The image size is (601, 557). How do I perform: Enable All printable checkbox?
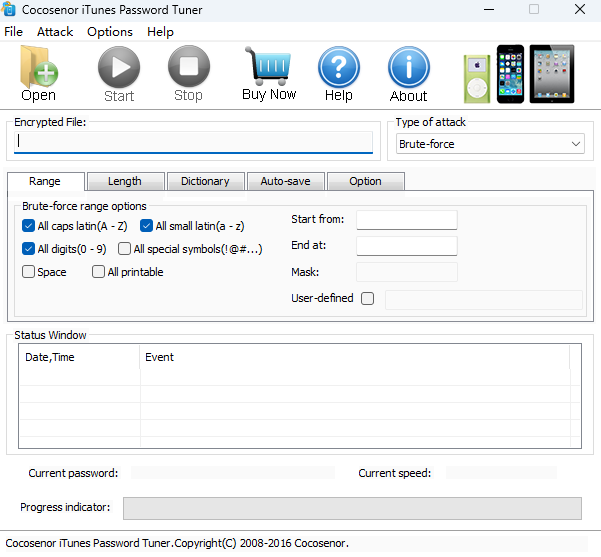(x=98, y=272)
